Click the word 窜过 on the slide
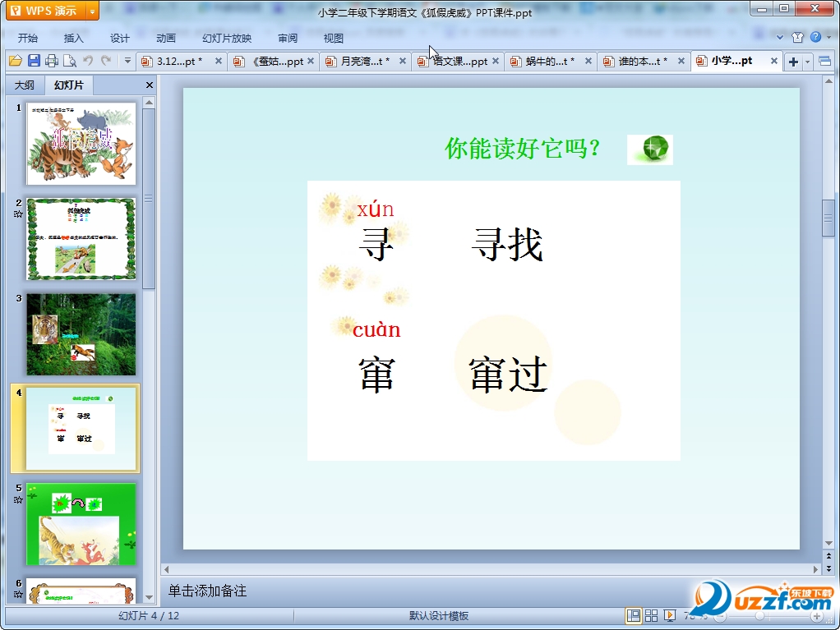 pyautogui.click(x=508, y=375)
